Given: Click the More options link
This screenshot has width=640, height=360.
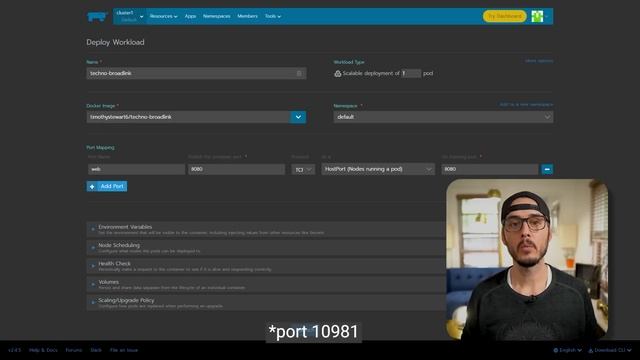Looking at the screenshot, I should pos(539,61).
